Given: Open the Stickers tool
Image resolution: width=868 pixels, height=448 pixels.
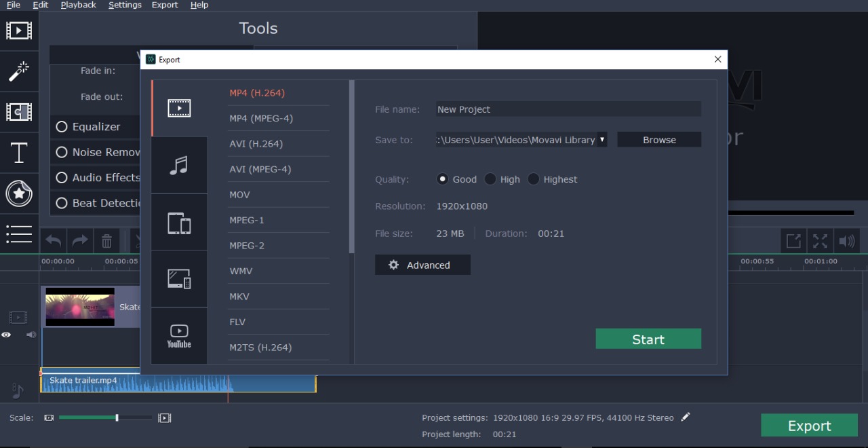Looking at the screenshot, I should [x=19, y=193].
